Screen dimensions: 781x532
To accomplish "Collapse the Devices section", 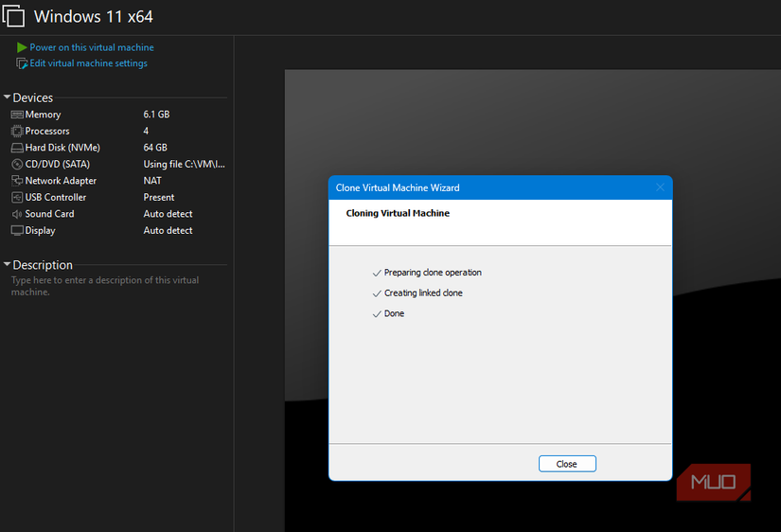I will point(7,98).
